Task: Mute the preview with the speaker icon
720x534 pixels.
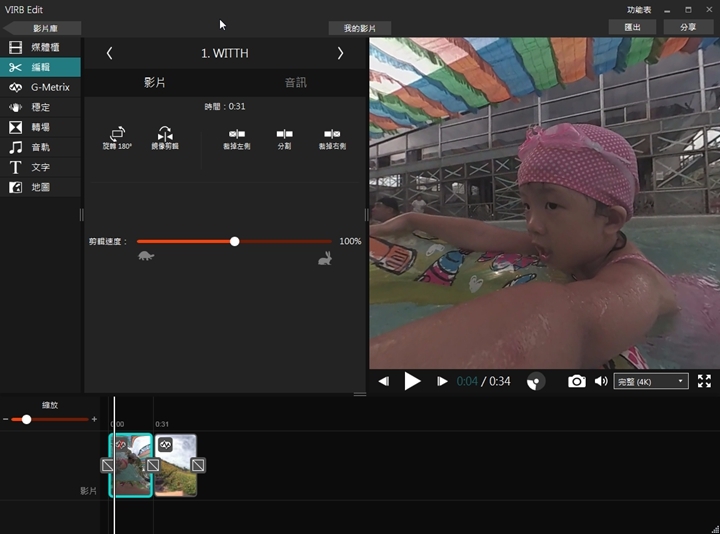Action: tap(601, 381)
